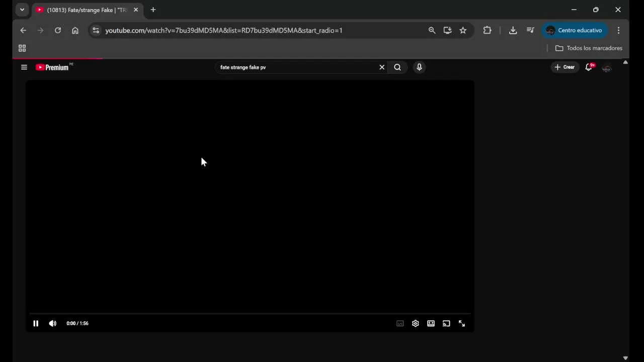The height and width of the screenshot is (362, 644).
Task: Open browser downloads panel
Action: click(x=513, y=30)
